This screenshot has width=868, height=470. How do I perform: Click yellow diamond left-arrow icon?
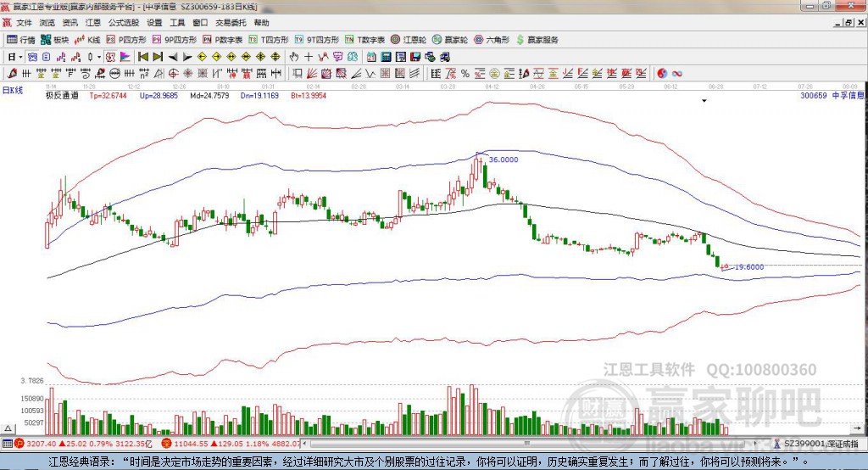(202, 57)
